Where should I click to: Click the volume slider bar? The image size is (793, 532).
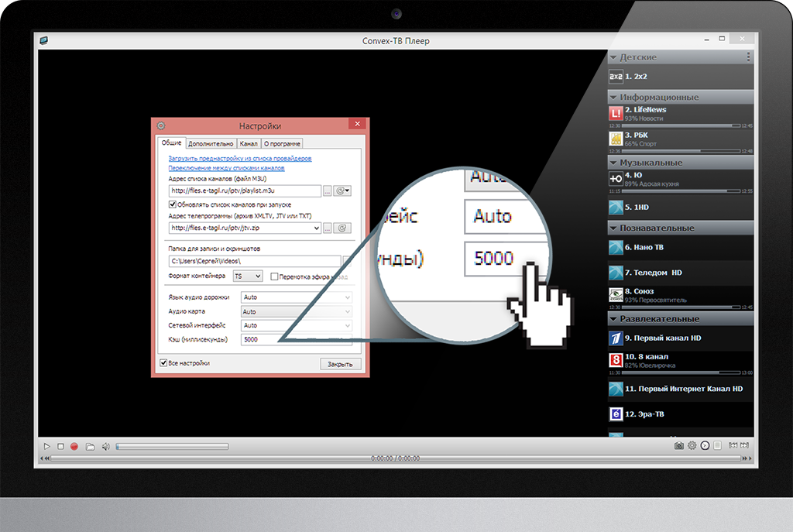click(172, 446)
